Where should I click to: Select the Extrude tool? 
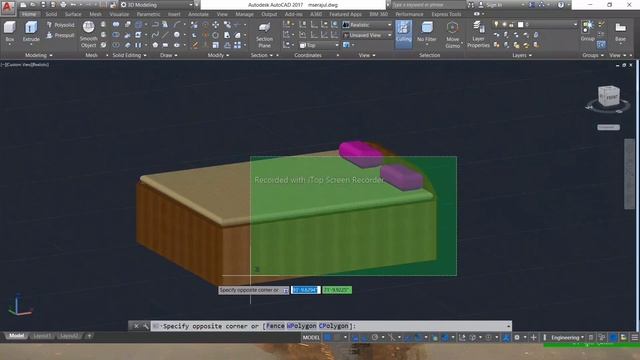[x=31, y=32]
